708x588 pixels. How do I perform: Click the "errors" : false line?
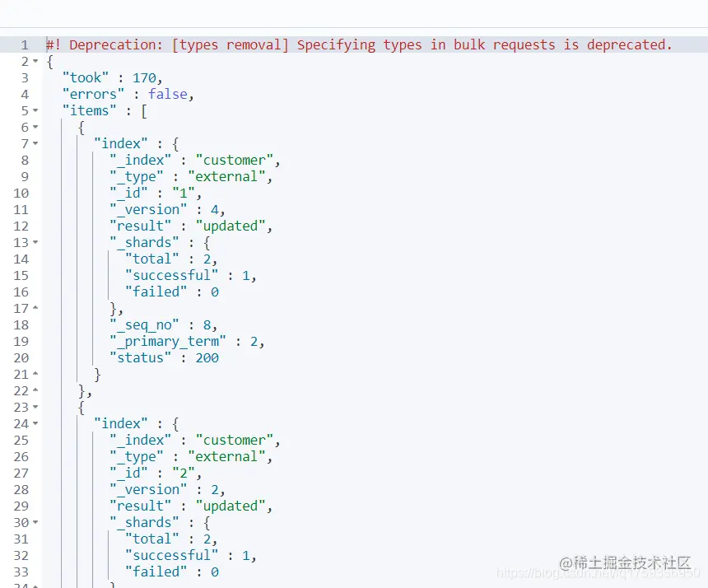pyautogui.click(x=128, y=94)
